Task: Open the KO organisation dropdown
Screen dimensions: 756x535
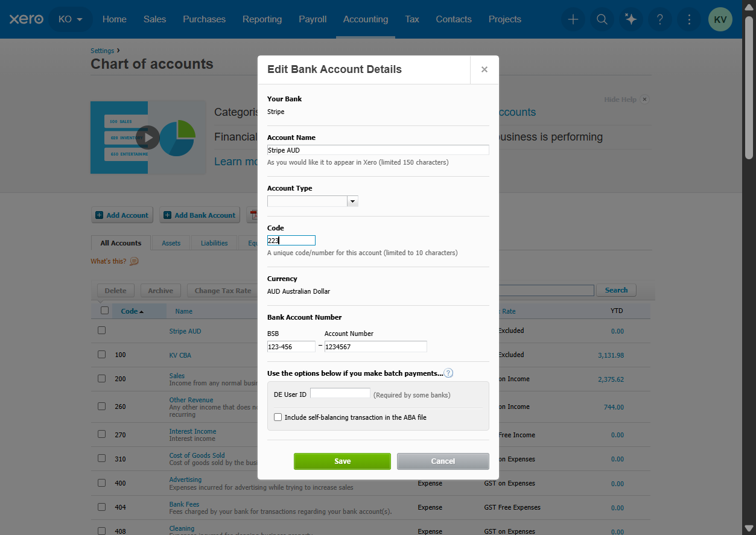Action: 71,19
